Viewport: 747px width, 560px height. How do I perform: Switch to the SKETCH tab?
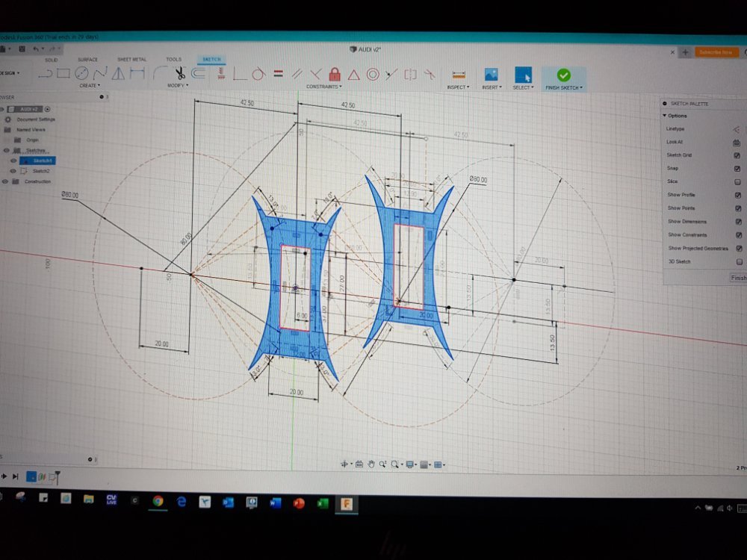pyautogui.click(x=211, y=60)
